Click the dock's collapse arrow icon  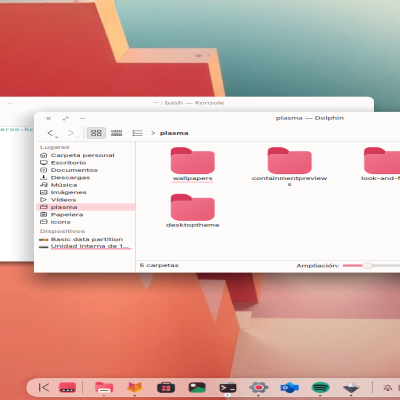pos(44,387)
